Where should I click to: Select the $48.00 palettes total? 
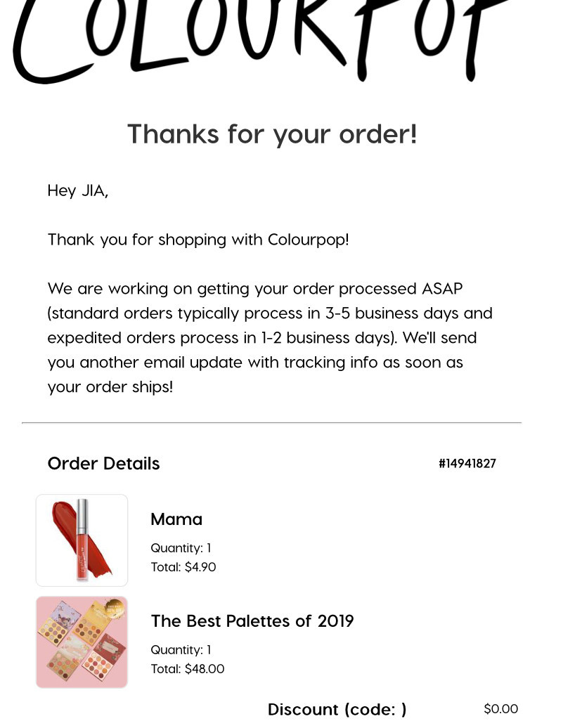coord(205,669)
